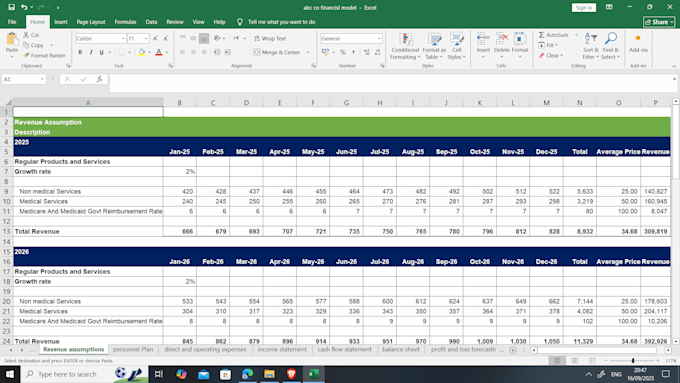This screenshot has height=383, width=680.
Task: Toggle Middle Align button
Action: pos(193,38)
